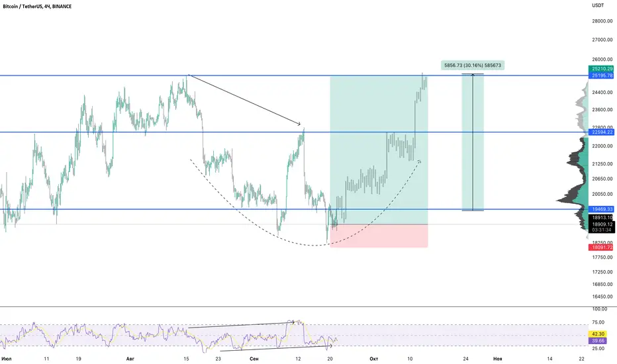Click the red 18091.72 stop price tag
The height and width of the screenshot is (364, 617).
602,247
